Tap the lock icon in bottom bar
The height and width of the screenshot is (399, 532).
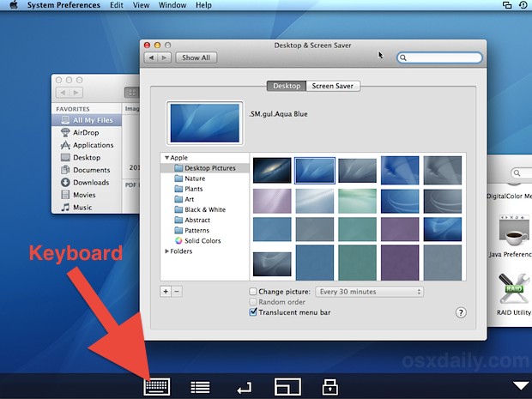click(x=329, y=386)
